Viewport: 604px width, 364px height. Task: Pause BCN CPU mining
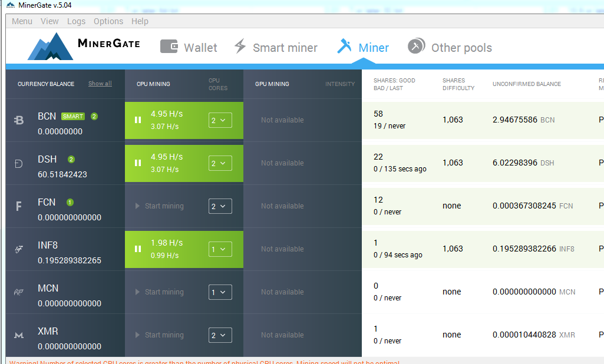(138, 120)
